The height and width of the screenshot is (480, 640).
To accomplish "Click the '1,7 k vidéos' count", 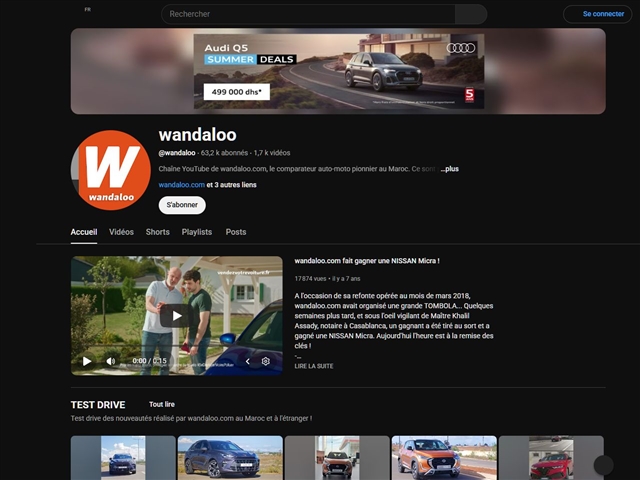I will (x=272, y=153).
